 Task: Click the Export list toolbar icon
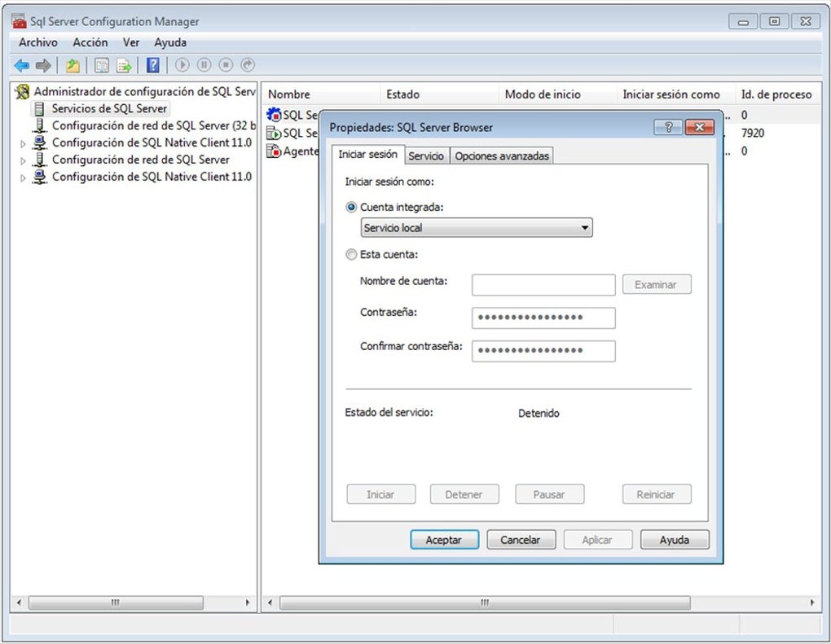coord(124,65)
